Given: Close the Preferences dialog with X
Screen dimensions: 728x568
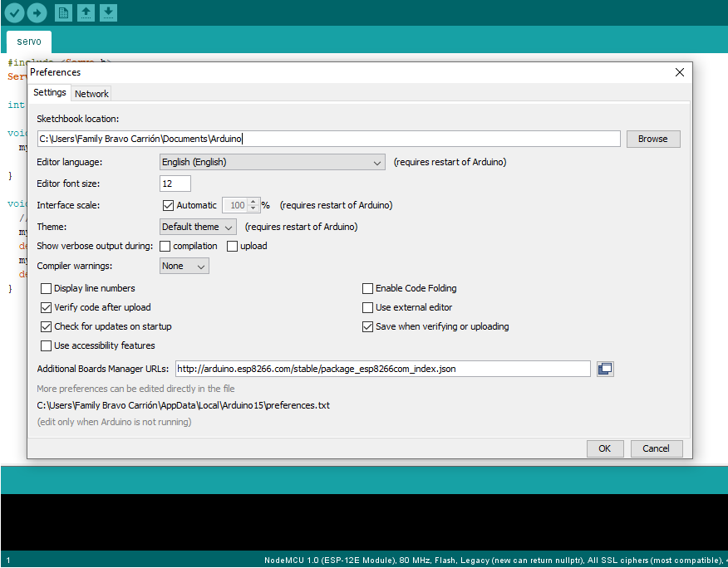Looking at the screenshot, I should coord(679,72).
